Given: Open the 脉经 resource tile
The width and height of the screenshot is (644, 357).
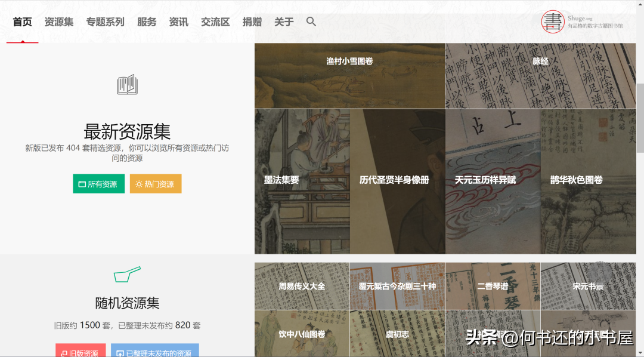Looking at the screenshot, I should (x=540, y=76).
